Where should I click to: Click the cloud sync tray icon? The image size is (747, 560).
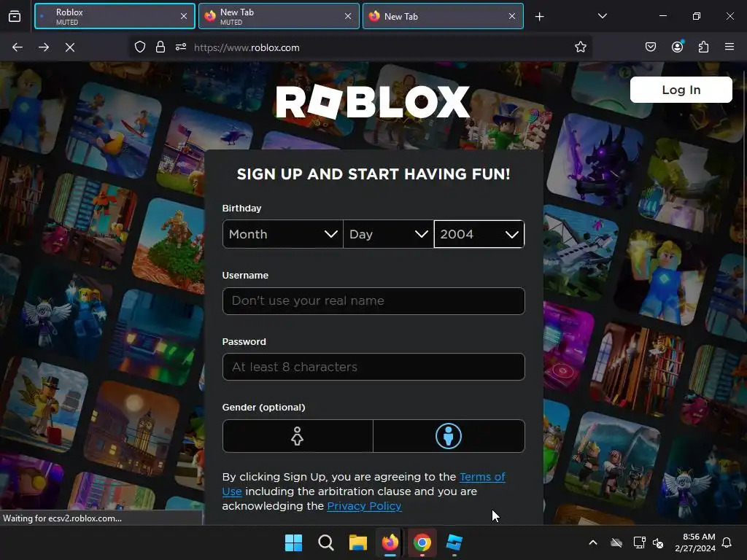[616, 542]
